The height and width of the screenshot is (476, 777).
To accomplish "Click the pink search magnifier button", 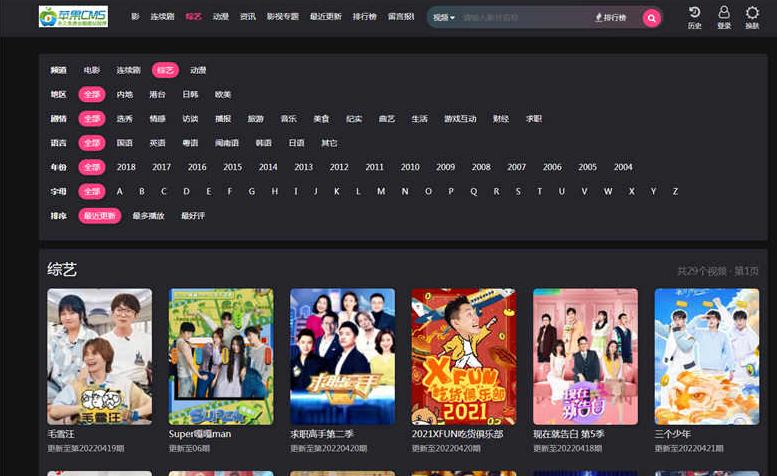I will click(x=651, y=18).
